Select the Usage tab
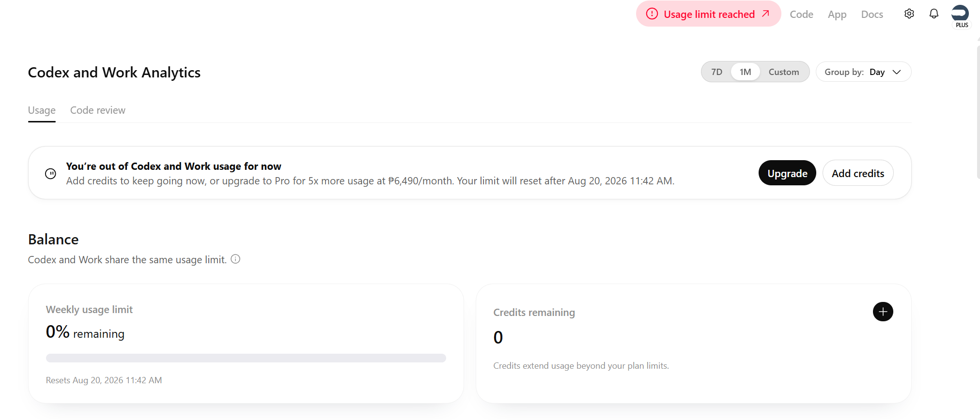The width and height of the screenshot is (980, 420). (42, 110)
